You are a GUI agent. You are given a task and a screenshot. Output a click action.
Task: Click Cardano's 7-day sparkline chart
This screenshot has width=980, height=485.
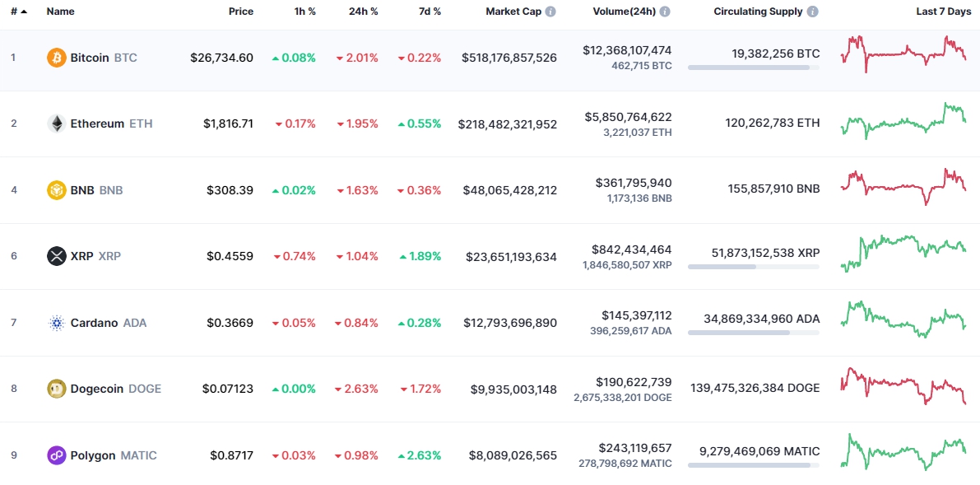(x=903, y=319)
